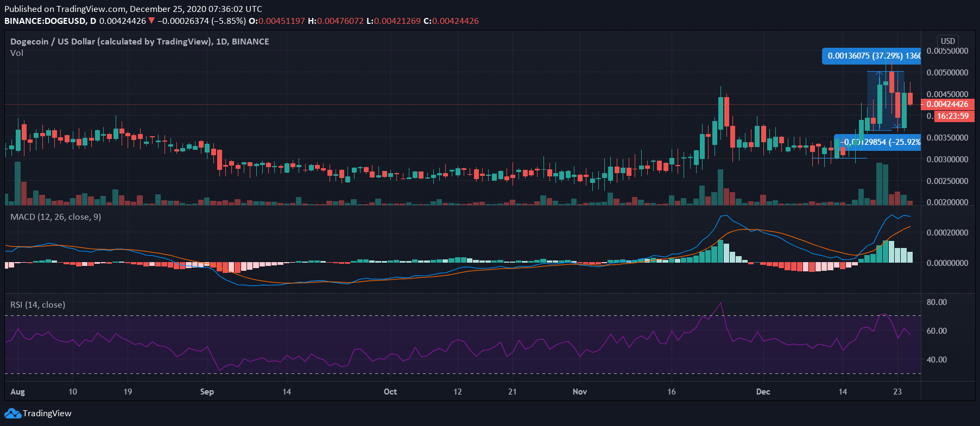Click the low price value L:0.00421269
Viewport: 980px width, 426px height.
[x=394, y=21]
